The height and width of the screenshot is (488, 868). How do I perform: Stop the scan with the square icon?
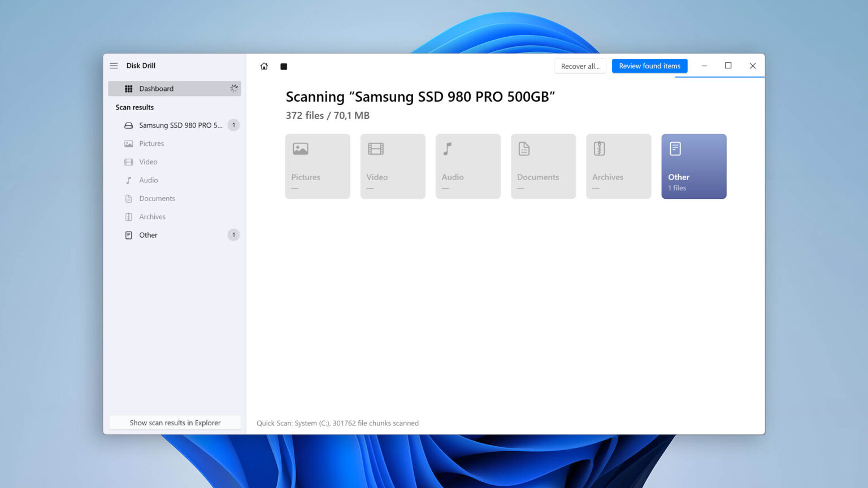point(284,67)
